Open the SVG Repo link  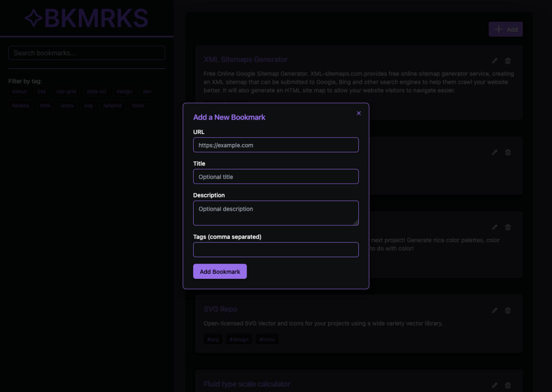(x=220, y=309)
